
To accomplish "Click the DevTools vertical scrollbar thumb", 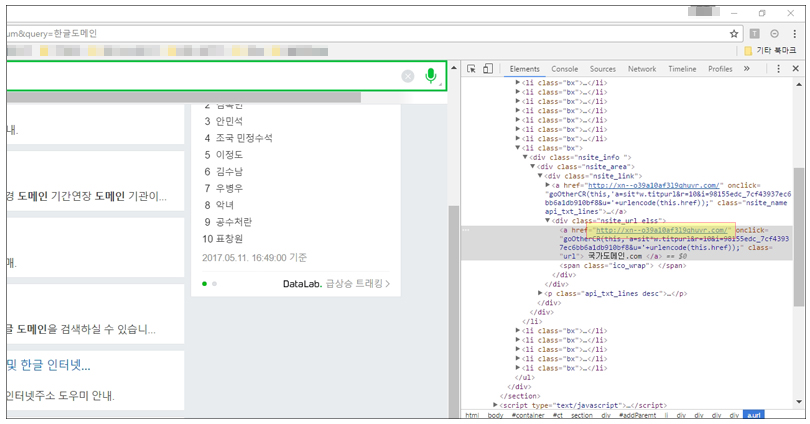I will tap(799, 235).
